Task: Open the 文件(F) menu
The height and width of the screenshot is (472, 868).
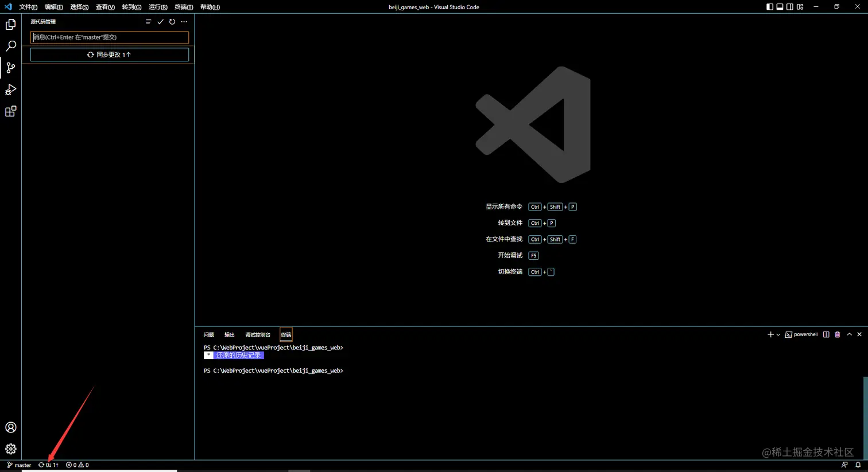Action: tap(28, 7)
